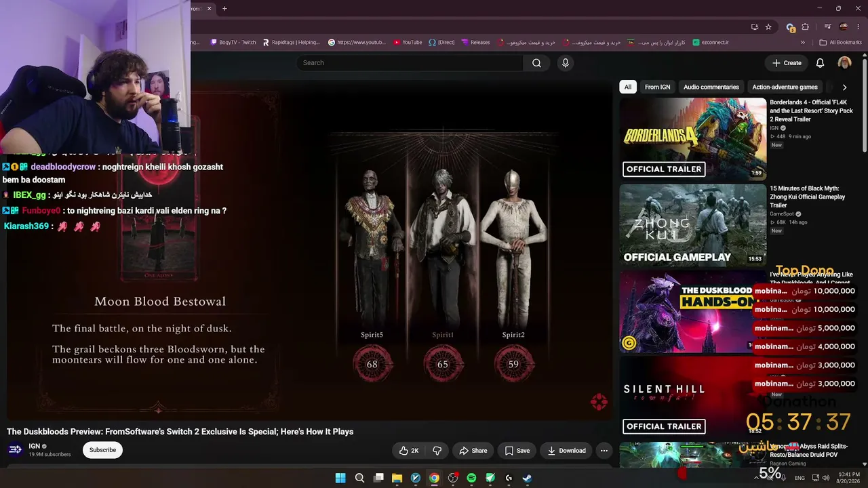Select the Action-adventure games filter chip

(785, 87)
